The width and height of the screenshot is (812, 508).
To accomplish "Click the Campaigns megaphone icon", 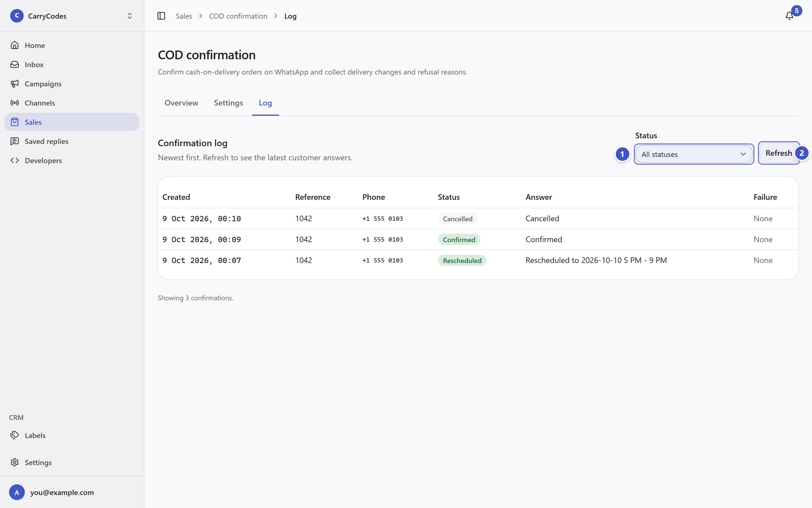I will [14, 84].
